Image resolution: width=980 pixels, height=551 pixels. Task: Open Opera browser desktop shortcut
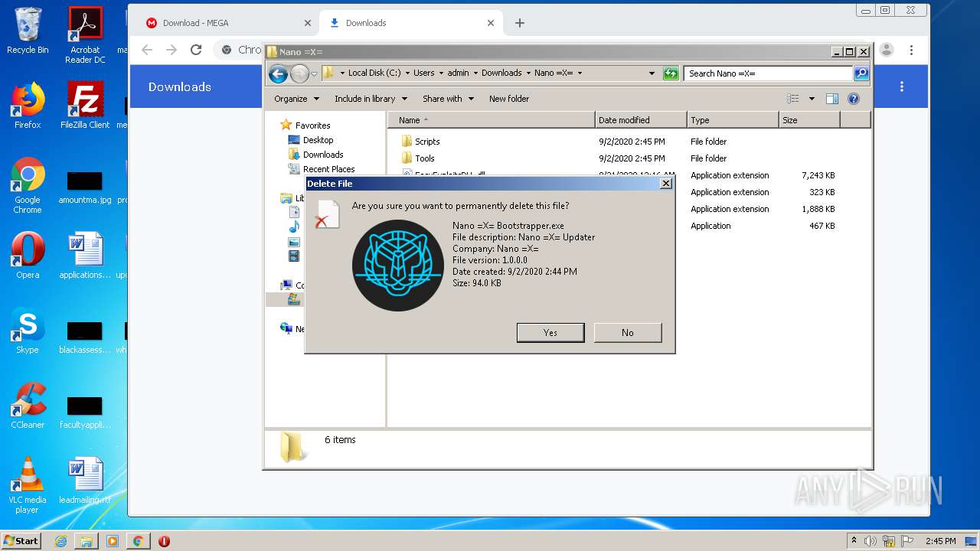(28, 256)
